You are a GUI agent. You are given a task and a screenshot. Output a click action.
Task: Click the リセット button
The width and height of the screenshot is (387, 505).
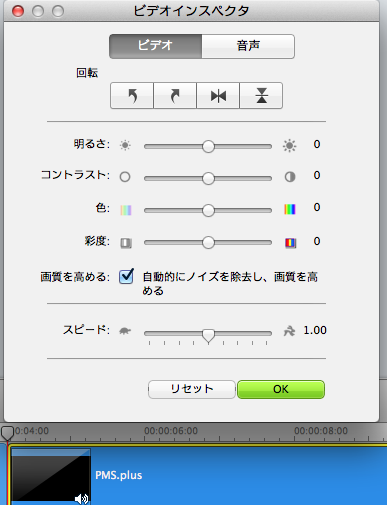pos(192,389)
